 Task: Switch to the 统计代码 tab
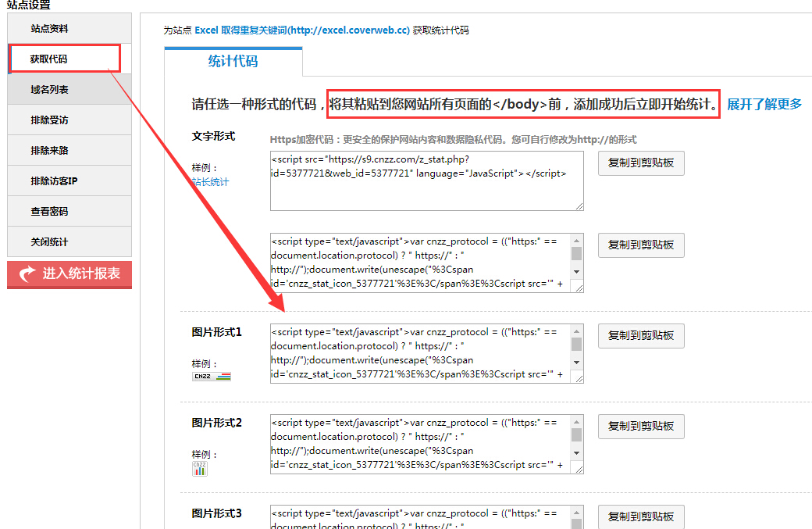(x=233, y=59)
